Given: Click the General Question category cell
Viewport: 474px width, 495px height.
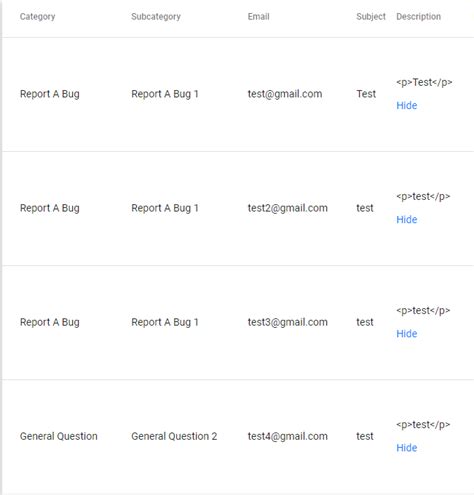Looking at the screenshot, I should click(59, 436).
